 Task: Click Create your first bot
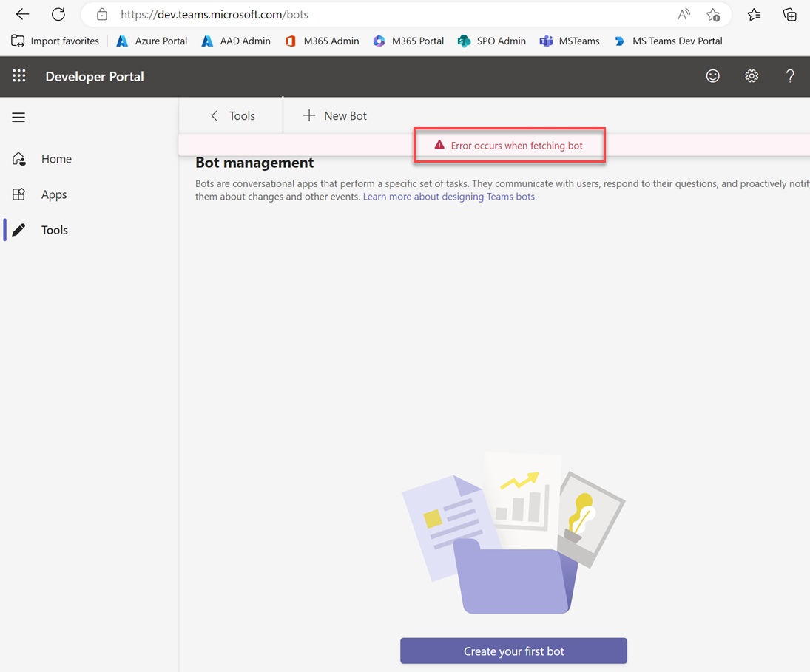pos(513,651)
